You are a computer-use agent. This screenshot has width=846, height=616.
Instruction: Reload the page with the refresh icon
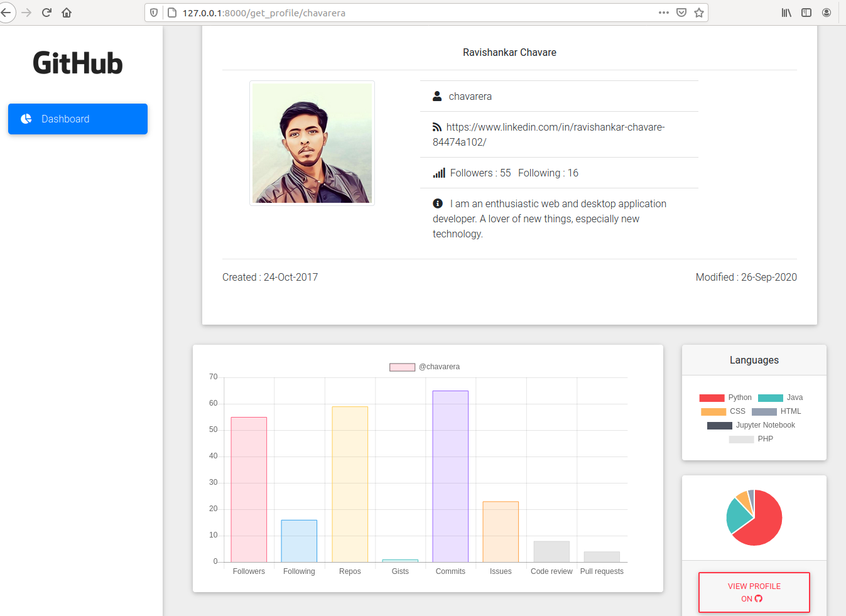(x=46, y=13)
